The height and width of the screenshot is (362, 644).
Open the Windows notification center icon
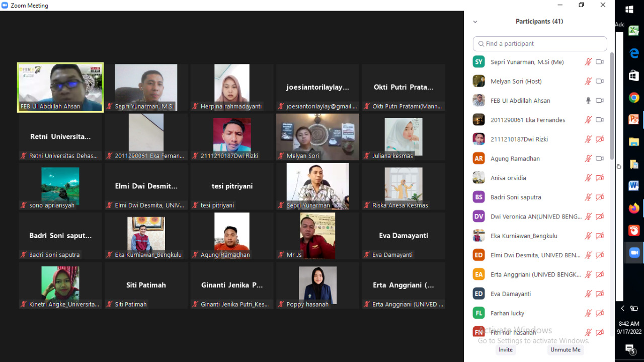pyautogui.click(x=629, y=348)
